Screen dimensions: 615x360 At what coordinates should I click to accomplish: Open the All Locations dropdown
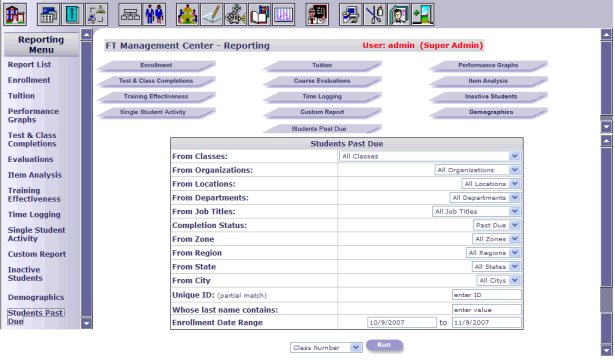(x=491, y=184)
